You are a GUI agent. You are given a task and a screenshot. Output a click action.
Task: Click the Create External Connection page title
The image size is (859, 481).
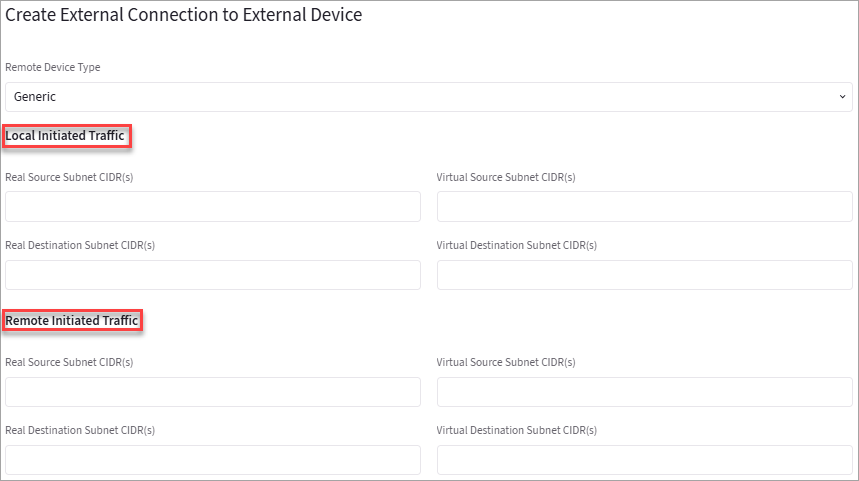pyautogui.click(x=184, y=15)
